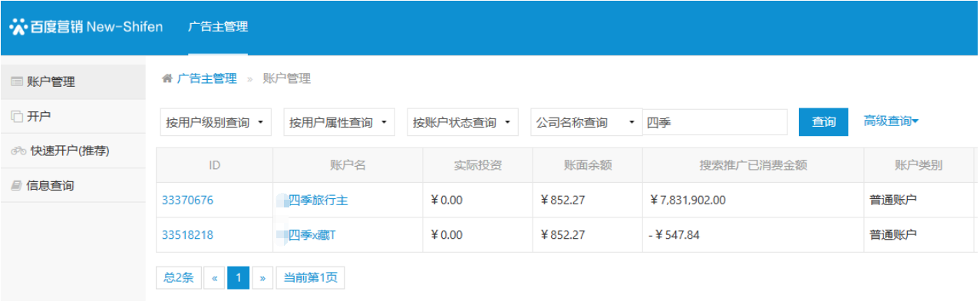This screenshot has width=980, height=305.
Task: Open account ID 33370676 link
Action: coord(187,201)
